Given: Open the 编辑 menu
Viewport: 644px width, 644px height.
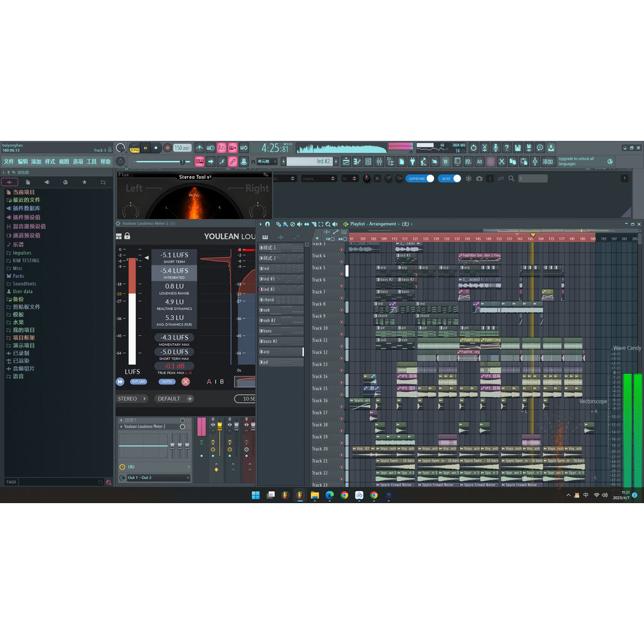Looking at the screenshot, I should [x=23, y=162].
